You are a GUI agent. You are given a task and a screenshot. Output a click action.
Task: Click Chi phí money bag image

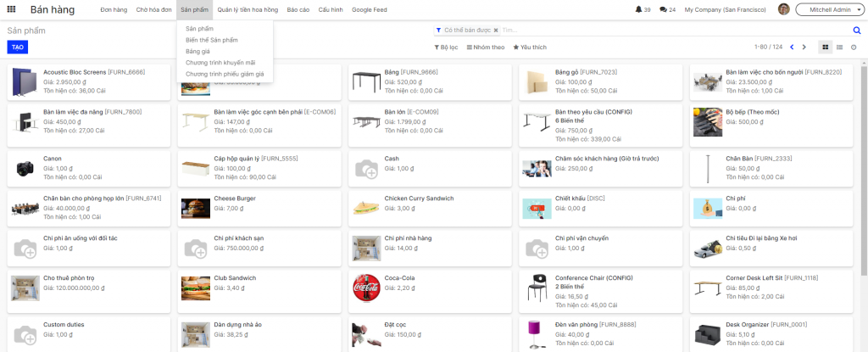pyautogui.click(x=708, y=209)
